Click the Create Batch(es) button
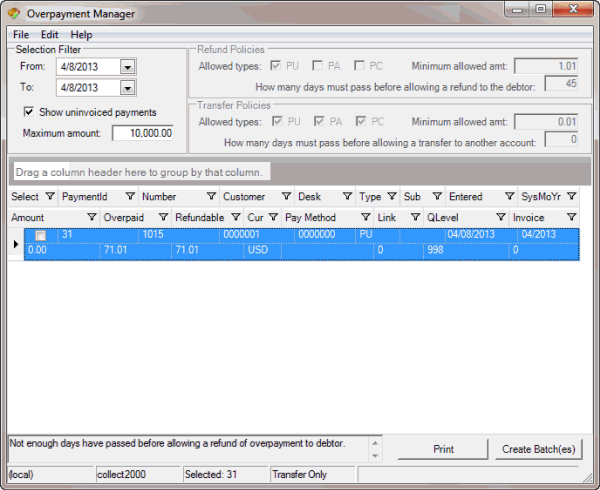Image resolution: width=600 pixels, height=490 pixels. (539, 449)
